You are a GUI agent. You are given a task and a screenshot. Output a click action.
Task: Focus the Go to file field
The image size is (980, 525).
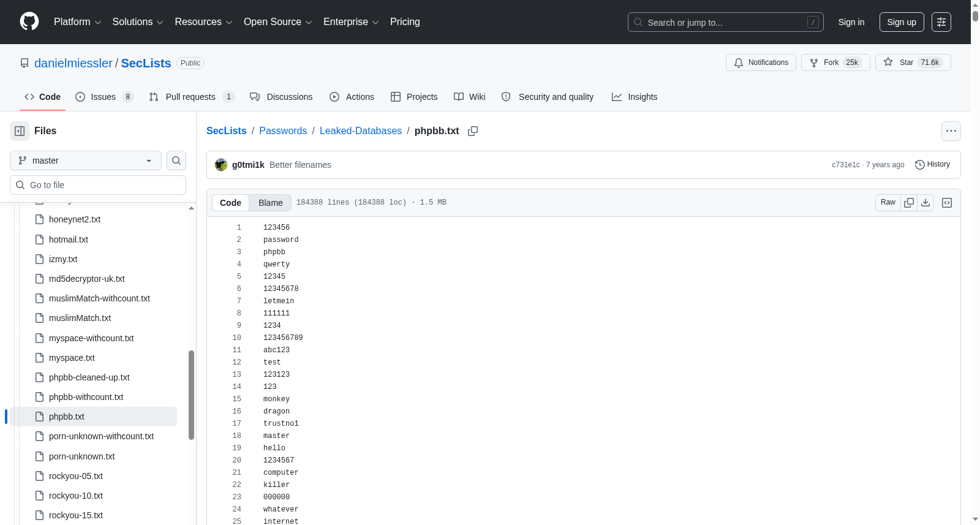(x=98, y=185)
